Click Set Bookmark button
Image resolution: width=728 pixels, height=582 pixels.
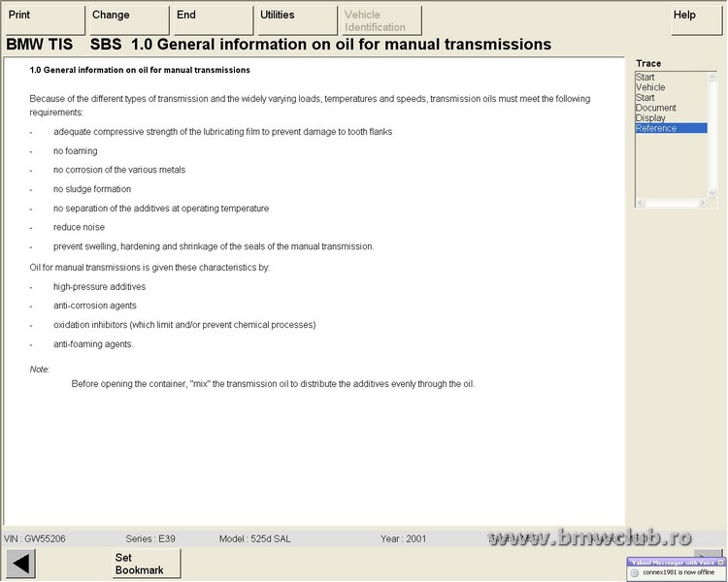pyautogui.click(x=147, y=564)
